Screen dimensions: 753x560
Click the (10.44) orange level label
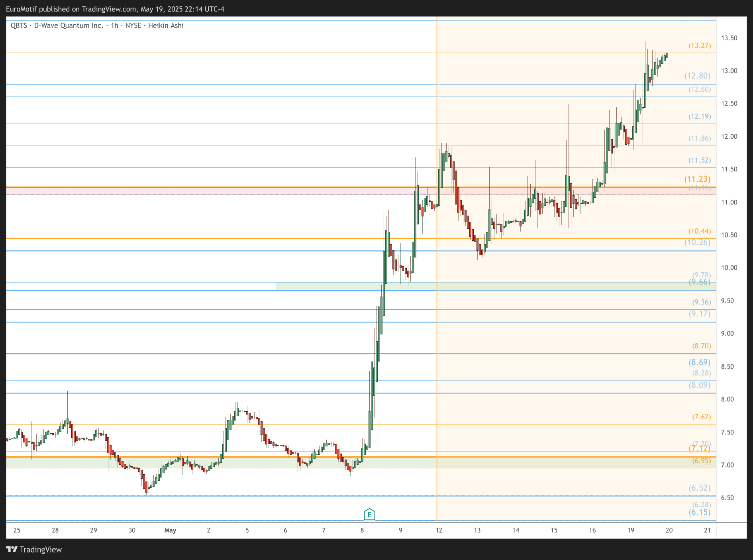tap(700, 231)
